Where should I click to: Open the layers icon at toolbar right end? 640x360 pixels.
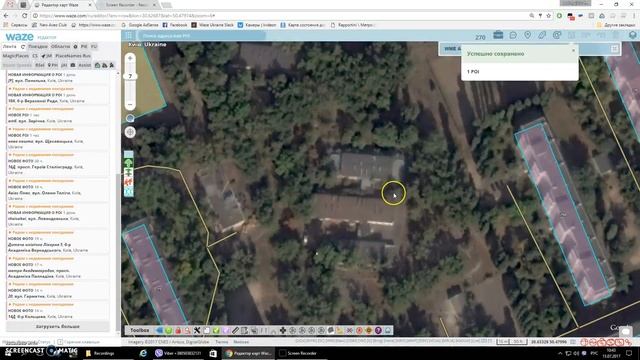click(x=633, y=36)
